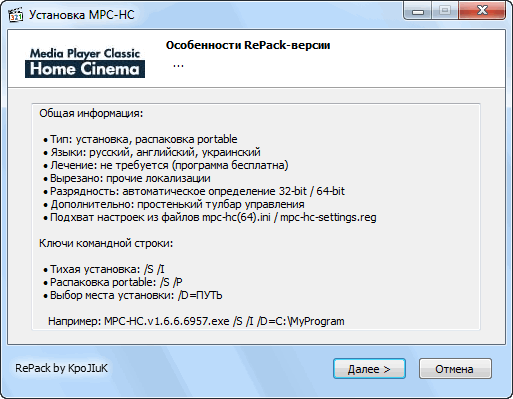
Task: Click the Выбор места установки /D=ПУТЬ line
Action: coord(133,295)
